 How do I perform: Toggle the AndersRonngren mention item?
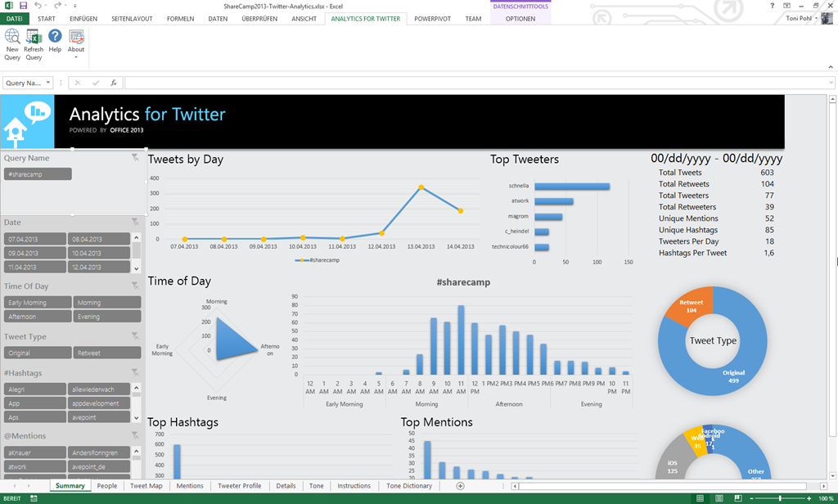coord(99,452)
